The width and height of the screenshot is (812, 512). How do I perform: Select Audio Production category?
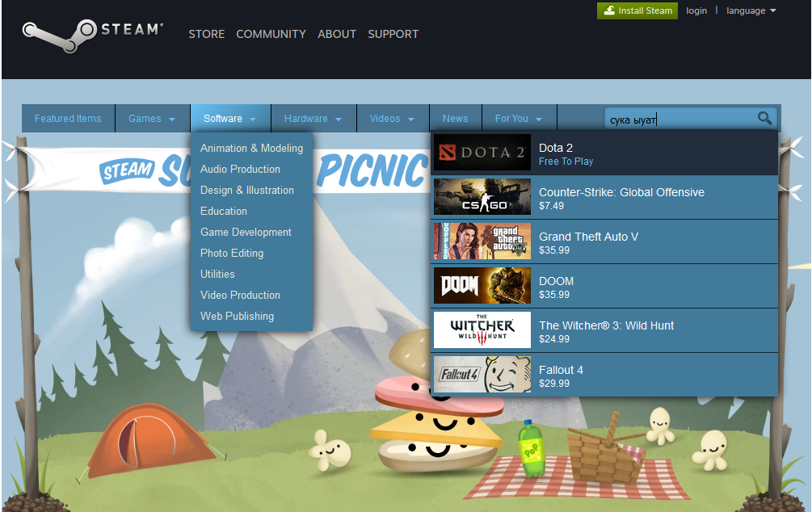pyautogui.click(x=240, y=170)
